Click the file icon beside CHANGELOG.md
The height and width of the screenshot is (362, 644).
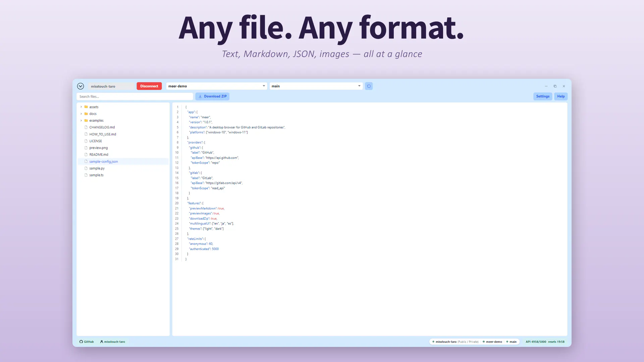(x=86, y=127)
